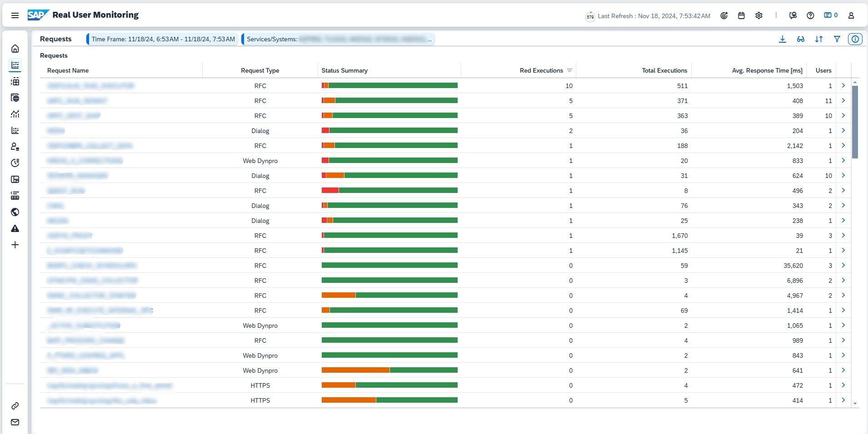Screen dimensions: 868x434
Task: Toggle the glasses view icon
Action: coord(800,39)
